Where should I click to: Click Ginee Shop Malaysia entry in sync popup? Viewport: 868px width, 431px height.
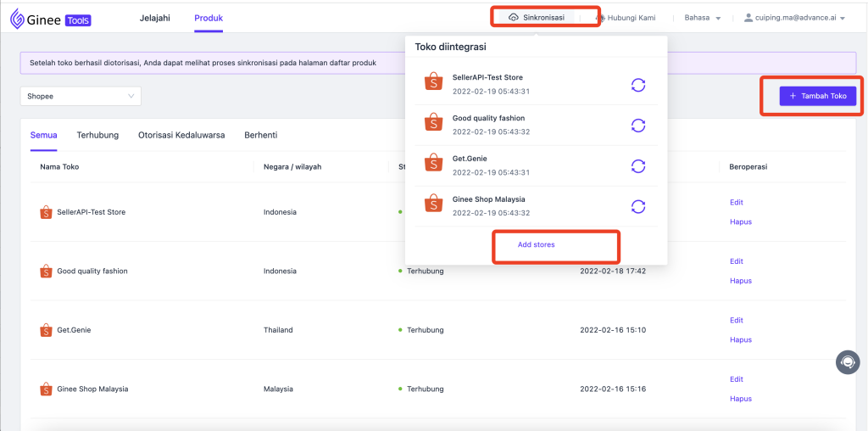(x=536, y=206)
